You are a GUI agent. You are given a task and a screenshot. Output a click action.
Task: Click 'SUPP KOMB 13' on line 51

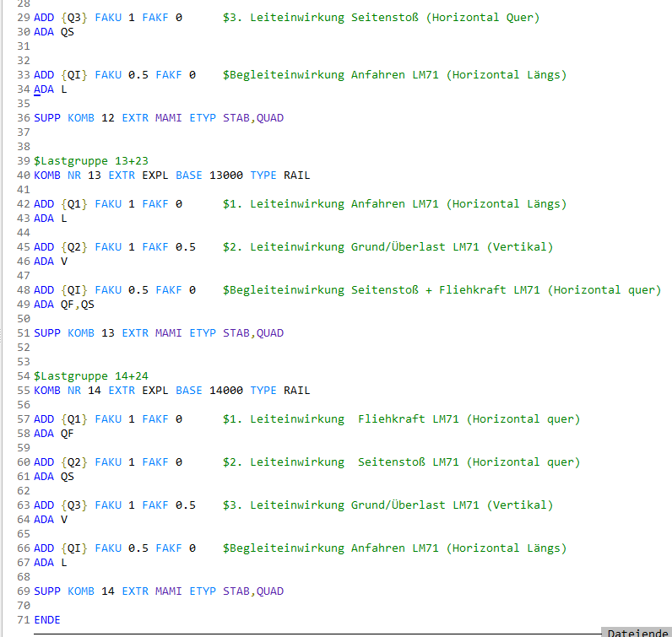point(74,333)
